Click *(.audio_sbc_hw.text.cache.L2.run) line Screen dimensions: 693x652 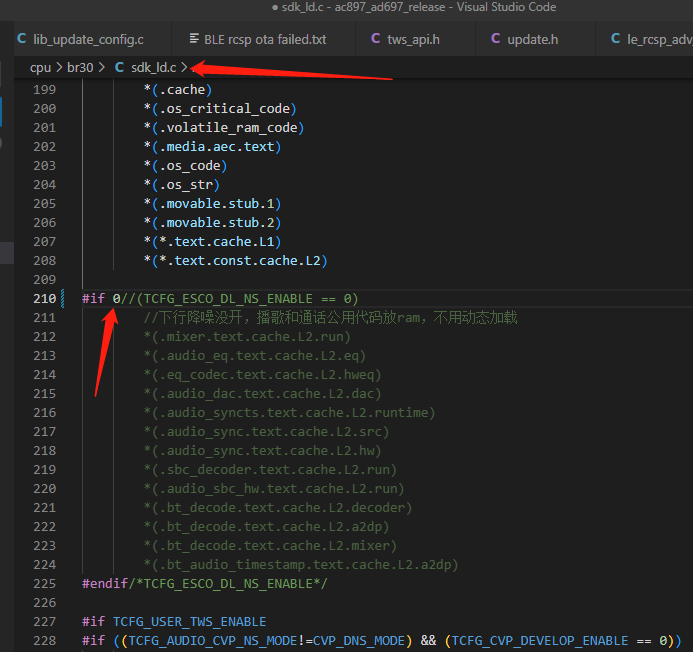(x=274, y=489)
